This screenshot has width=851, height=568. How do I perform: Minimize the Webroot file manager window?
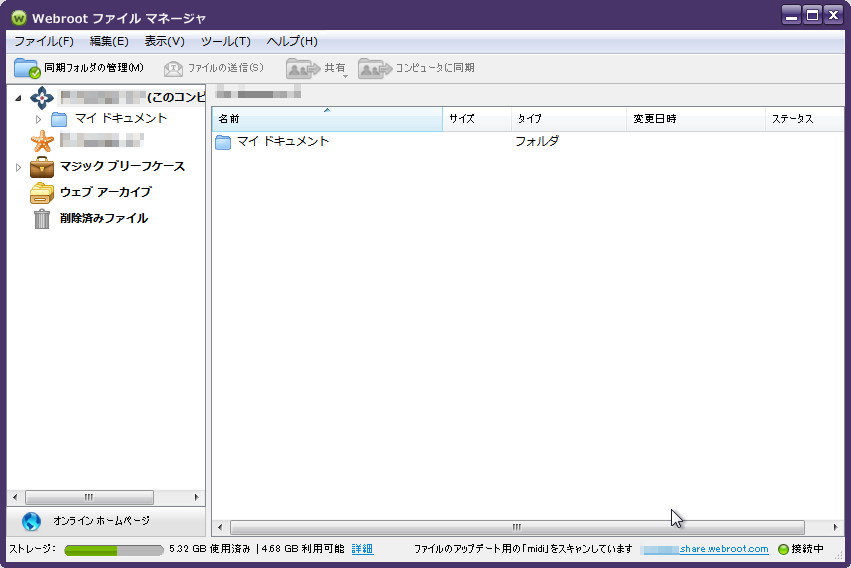tap(792, 16)
